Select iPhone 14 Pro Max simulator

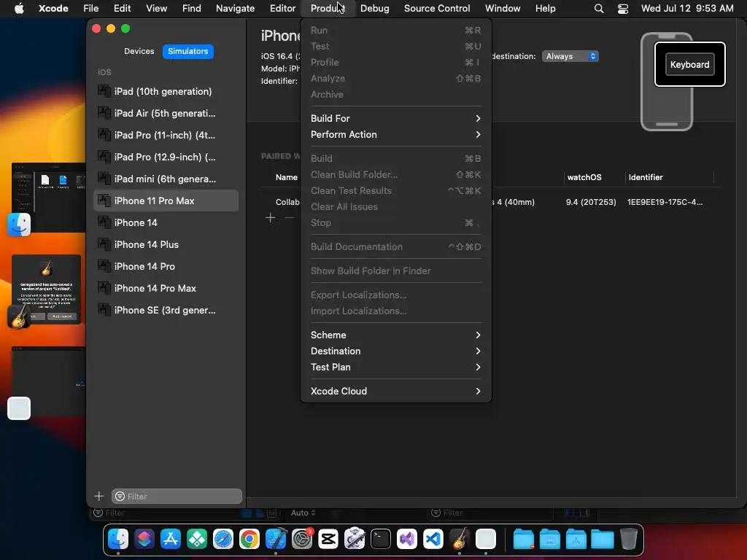pos(166,289)
